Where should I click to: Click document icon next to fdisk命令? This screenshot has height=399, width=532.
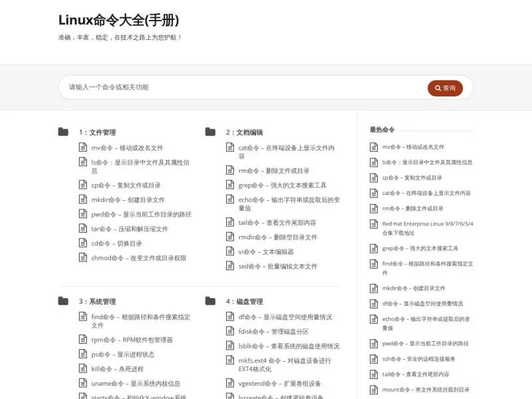point(230,331)
